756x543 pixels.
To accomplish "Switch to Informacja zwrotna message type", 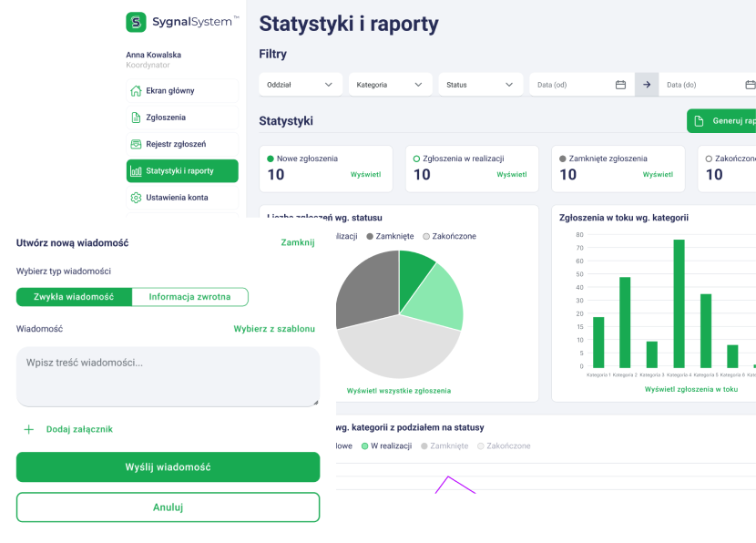I will [189, 297].
